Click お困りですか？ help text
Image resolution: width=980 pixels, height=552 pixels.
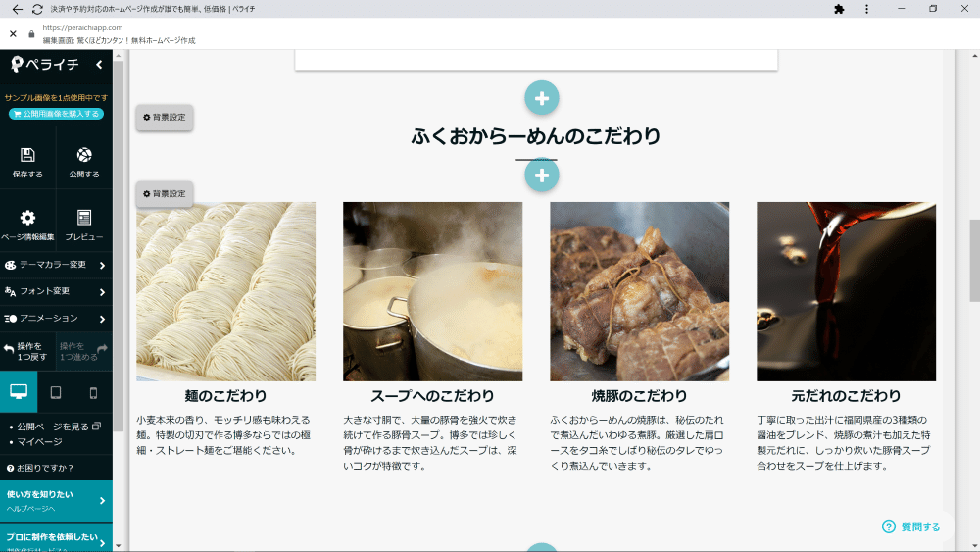[x=40, y=468]
